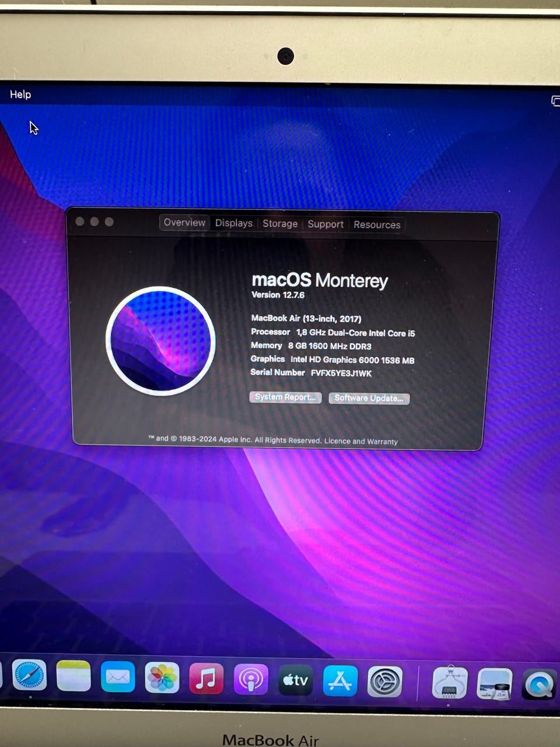Viewport: 560px width, 747px height.
Task: Minimize the About This Mac window
Action: (94, 222)
